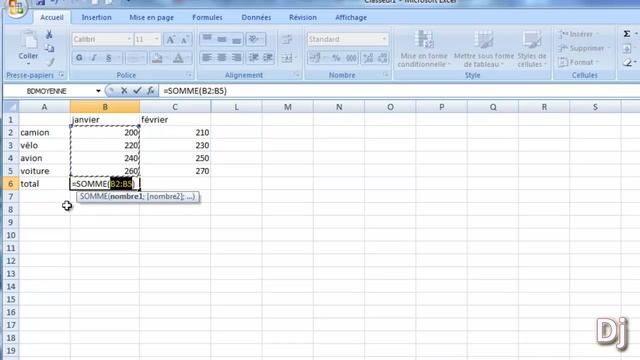Select column C header
This screenshot has width=640, height=360.
175,107
